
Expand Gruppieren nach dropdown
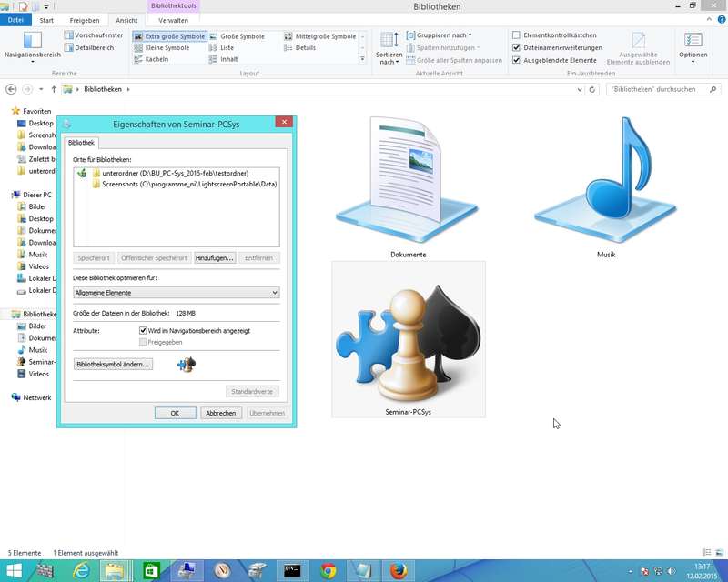[x=439, y=35]
